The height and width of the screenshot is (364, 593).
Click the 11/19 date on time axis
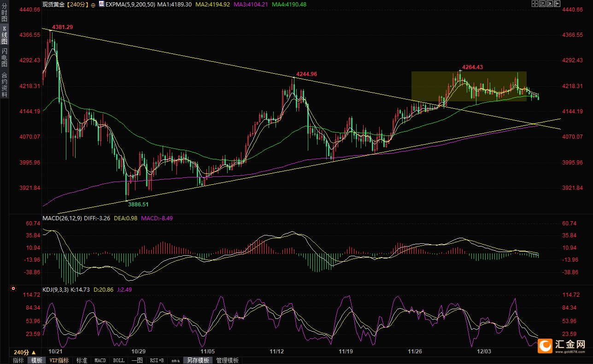(x=346, y=352)
